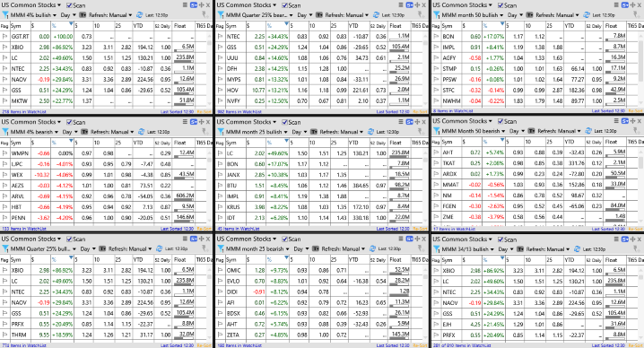Screen dimensions: 644x348
Task: Toggle the Scan checkbox in MMM month 25 bullish panel
Action: (284, 122)
